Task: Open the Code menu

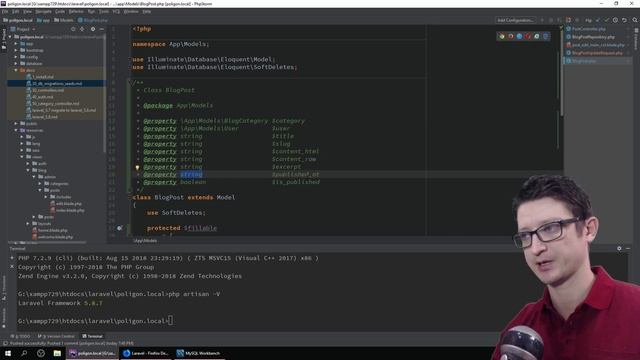Action: pos(60,12)
